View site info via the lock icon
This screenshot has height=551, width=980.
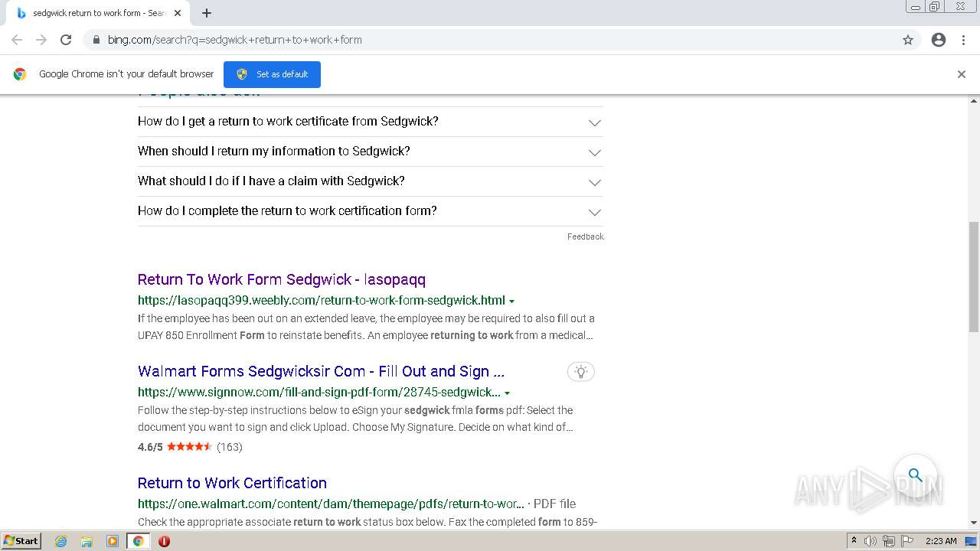96,40
